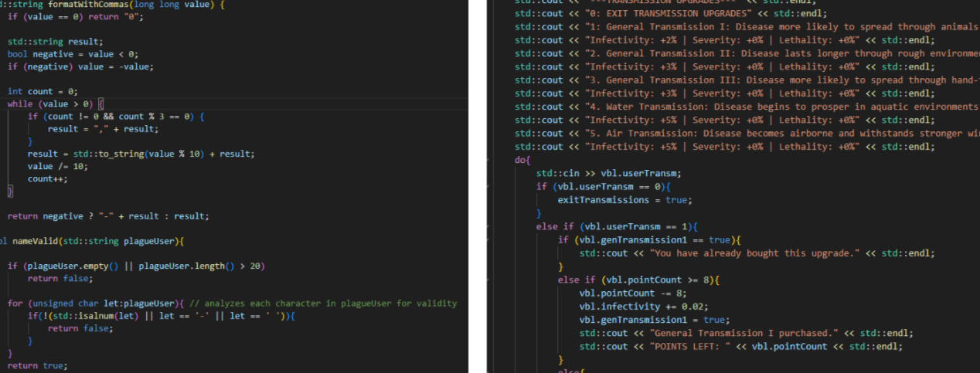
Task: Click 'vbl.infectivity += 0.02;' line
Action: (x=636, y=307)
